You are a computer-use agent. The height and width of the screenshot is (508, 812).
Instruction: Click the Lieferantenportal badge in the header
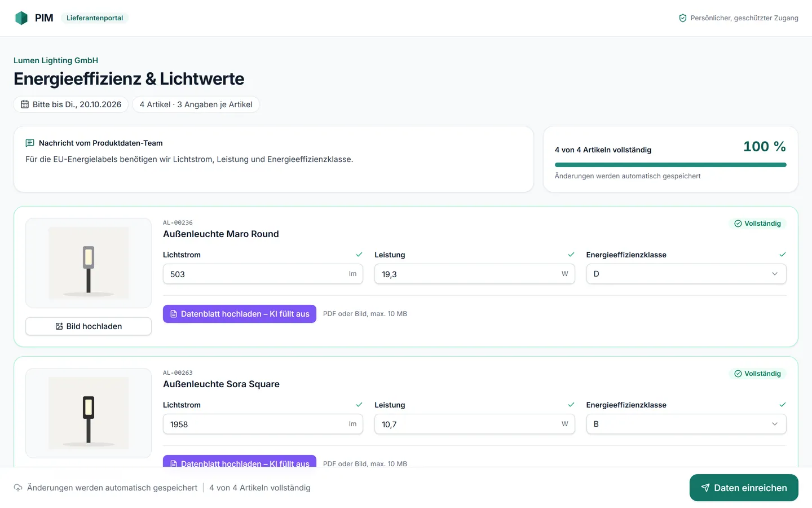95,18
